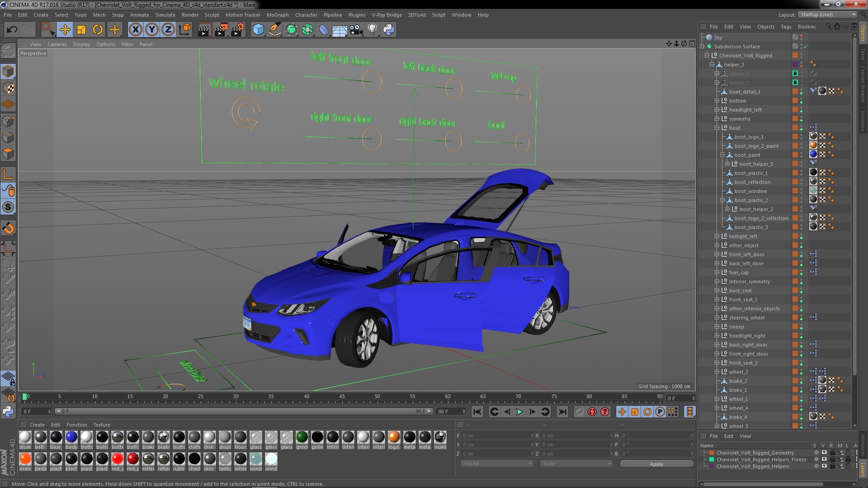
Task: Enable texture mode icon
Action: click(x=8, y=88)
